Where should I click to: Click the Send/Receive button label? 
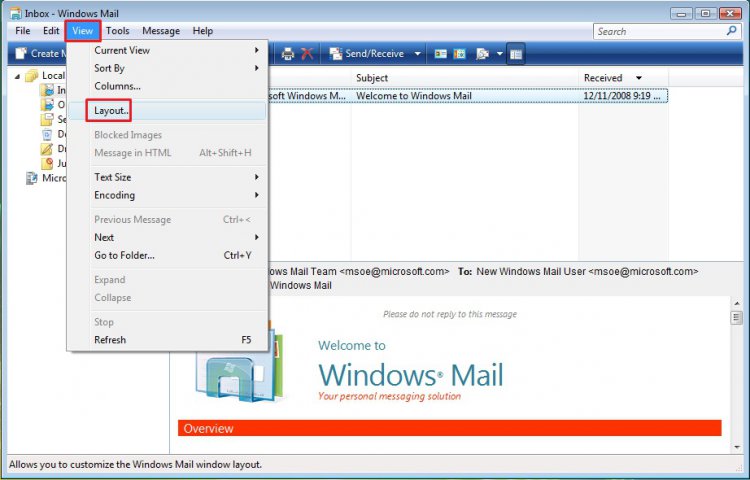[x=375, y=54]
